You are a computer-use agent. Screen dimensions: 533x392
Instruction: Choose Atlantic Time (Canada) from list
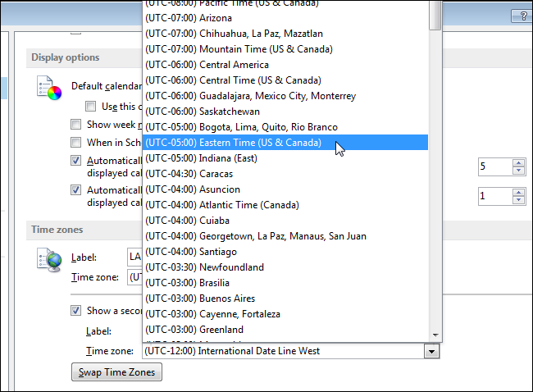(x=221, y=205)
